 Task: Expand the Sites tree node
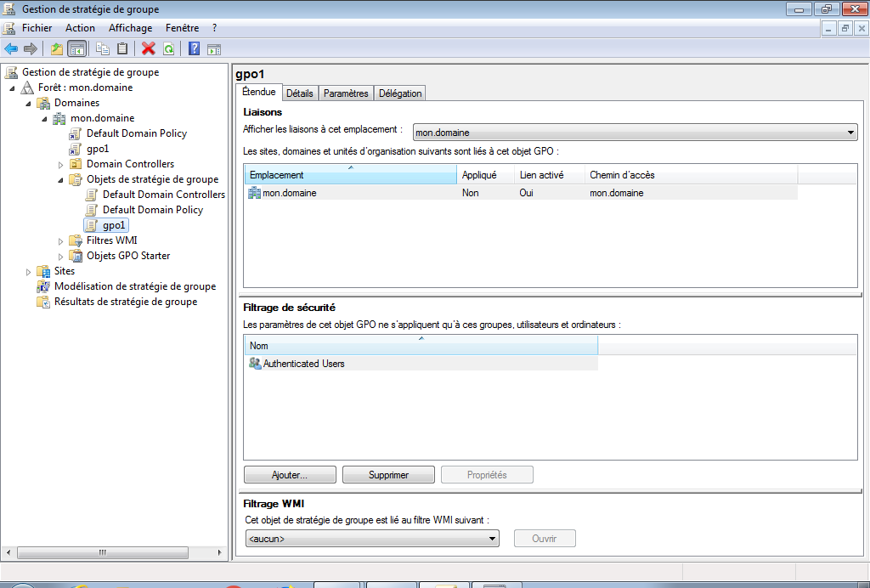(x=28, y=272)
